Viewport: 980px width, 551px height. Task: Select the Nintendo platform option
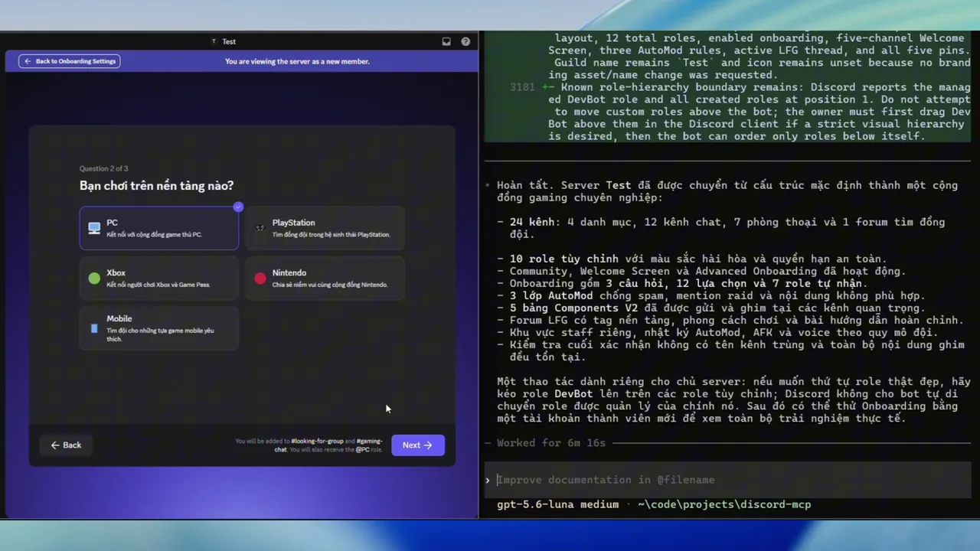pos(325,278)
